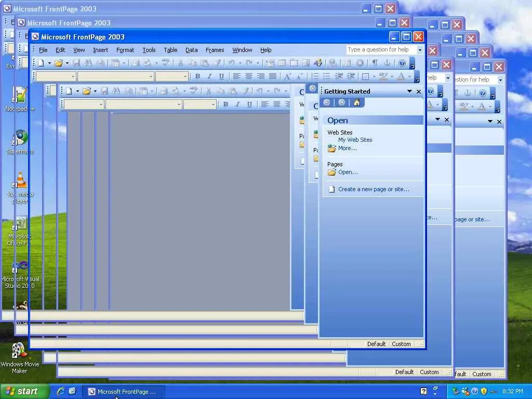532x399 pixels.
Task: Click the Open... link under Pages
Action: (348, 172)
